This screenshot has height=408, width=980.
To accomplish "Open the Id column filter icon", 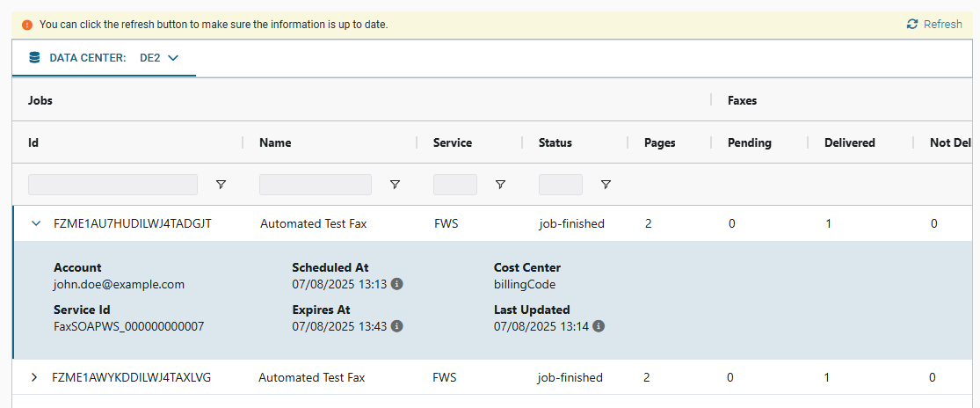I will [x=221, y=185].
